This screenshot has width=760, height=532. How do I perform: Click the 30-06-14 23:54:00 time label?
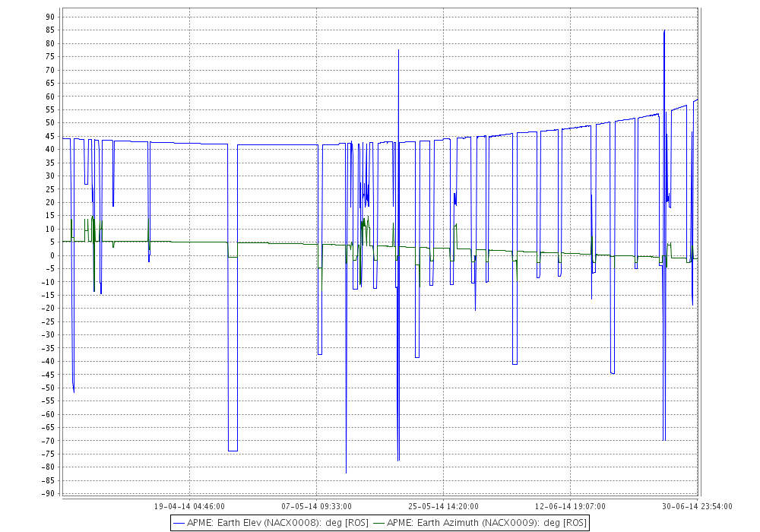[697, 506]
